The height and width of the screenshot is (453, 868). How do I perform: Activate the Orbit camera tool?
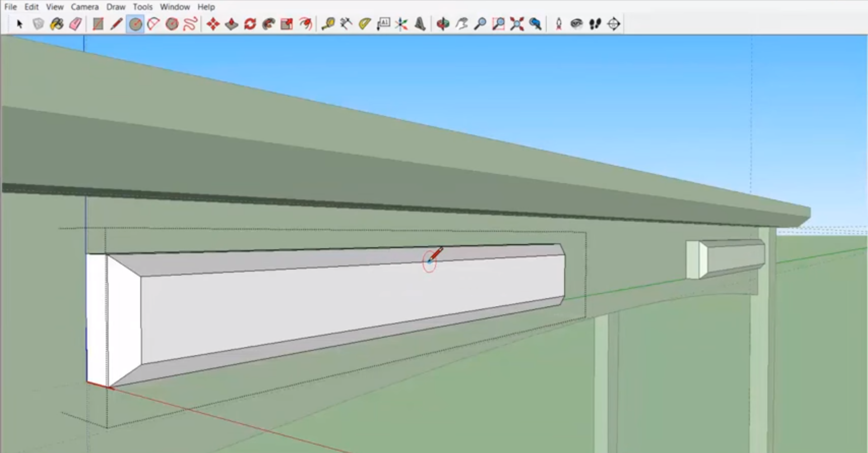(443, 24)
